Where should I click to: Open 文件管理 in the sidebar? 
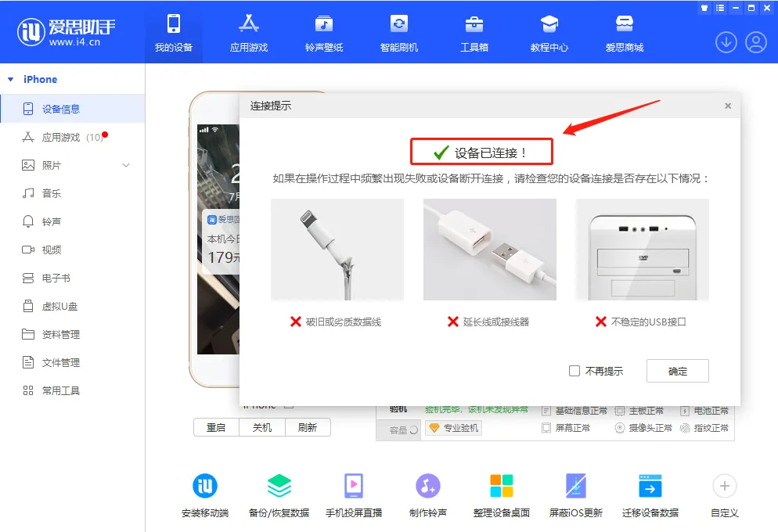coord(73,362)
